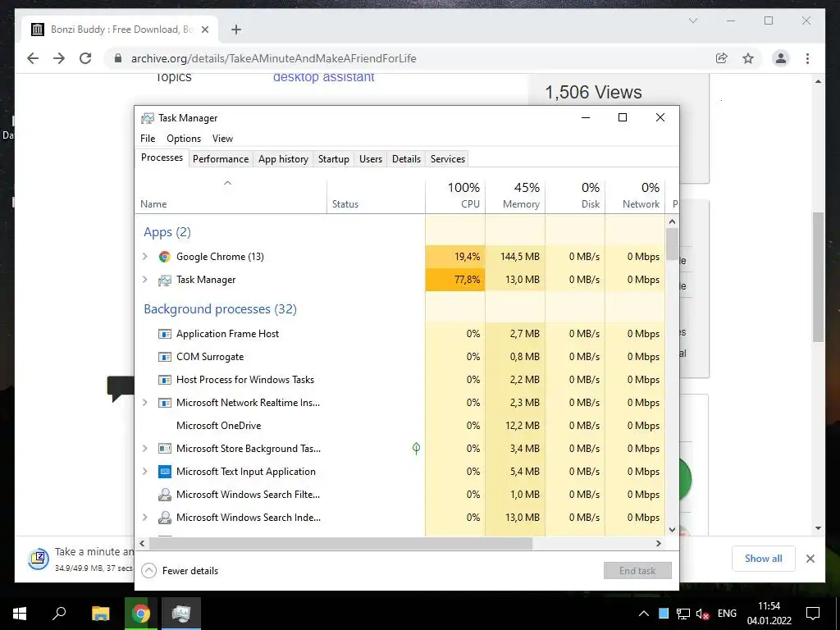This screenshot has width=840, height=630.
Task: Expand Microsoft Network Realtime Inspection entry
Action: click(x=144, y=403)
